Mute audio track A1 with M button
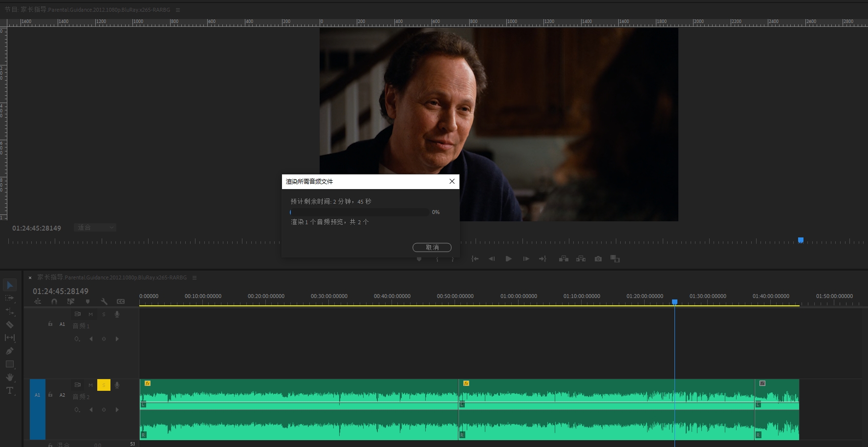Viewport: 868px width, 447px height. click(90, 314)
